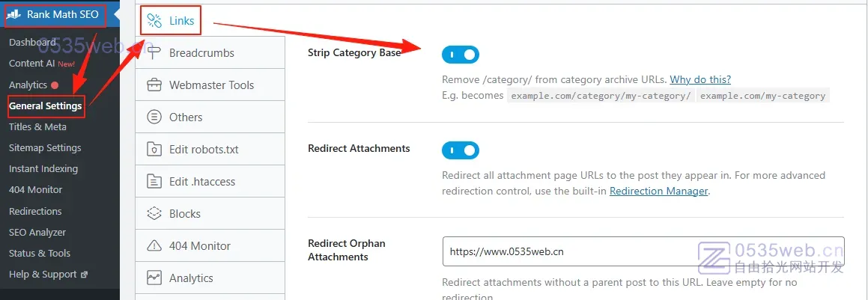This screenshot has width=868, height=300.
Task: Open the "Why do this?" link
Action: coord(699,79)
